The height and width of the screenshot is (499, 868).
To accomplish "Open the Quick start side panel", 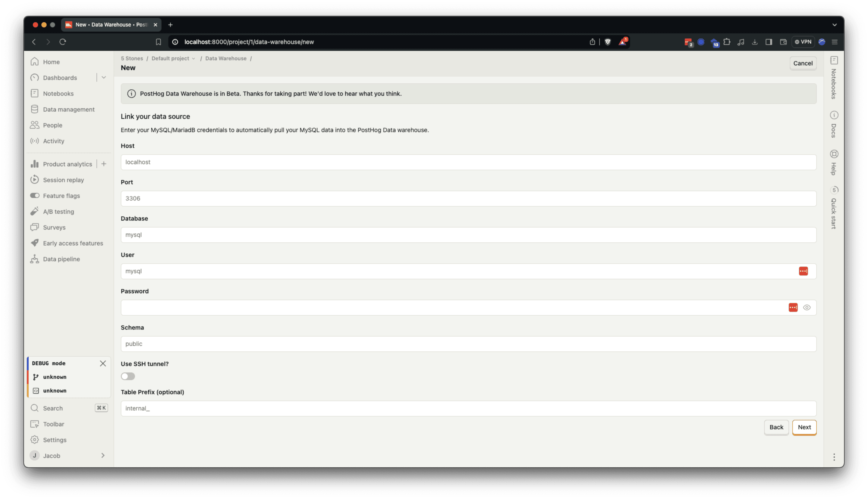I will click(834, 208).
